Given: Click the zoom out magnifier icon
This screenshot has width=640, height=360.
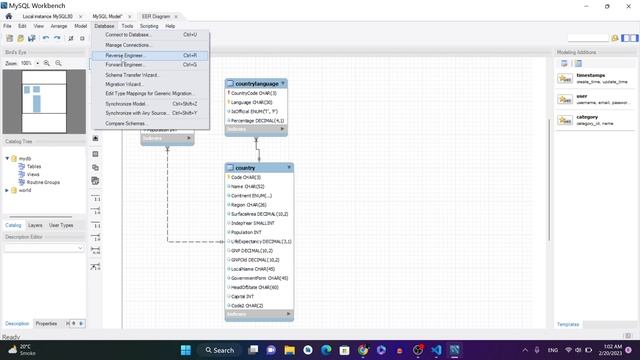Looking at the screenshot, I should (x=58, y=63).
